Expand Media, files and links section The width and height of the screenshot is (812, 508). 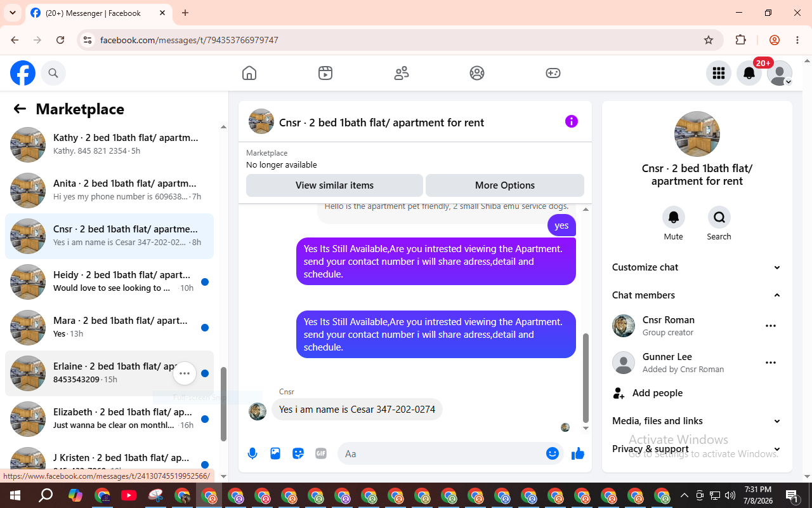[x=697, y=421]
